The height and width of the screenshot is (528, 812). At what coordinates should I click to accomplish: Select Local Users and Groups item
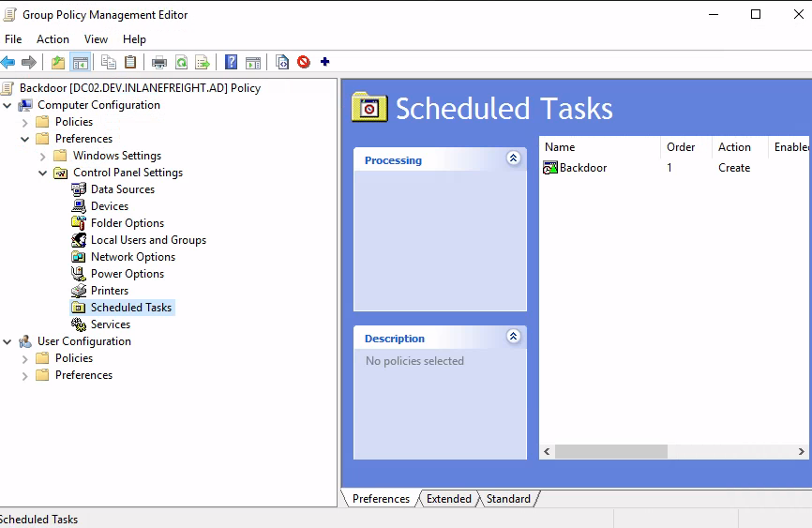pos(148,240)
